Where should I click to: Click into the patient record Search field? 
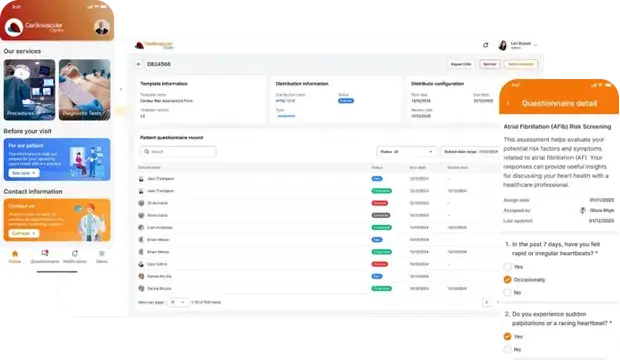pyautogui.click(x=178, y=152)
